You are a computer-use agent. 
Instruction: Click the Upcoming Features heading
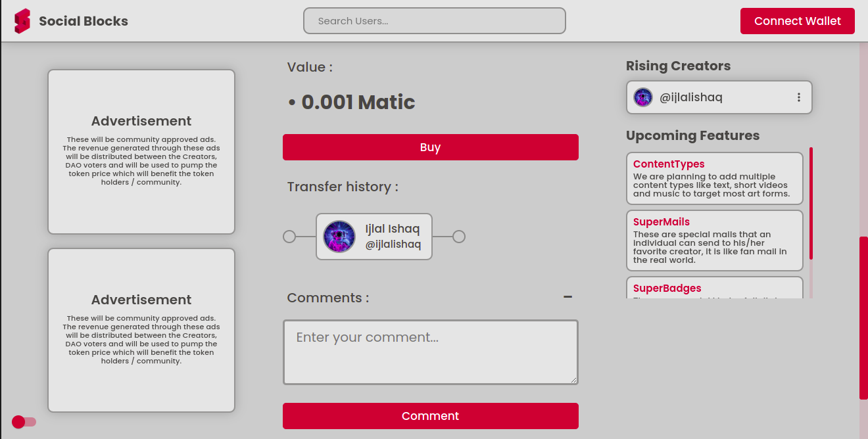692,135
